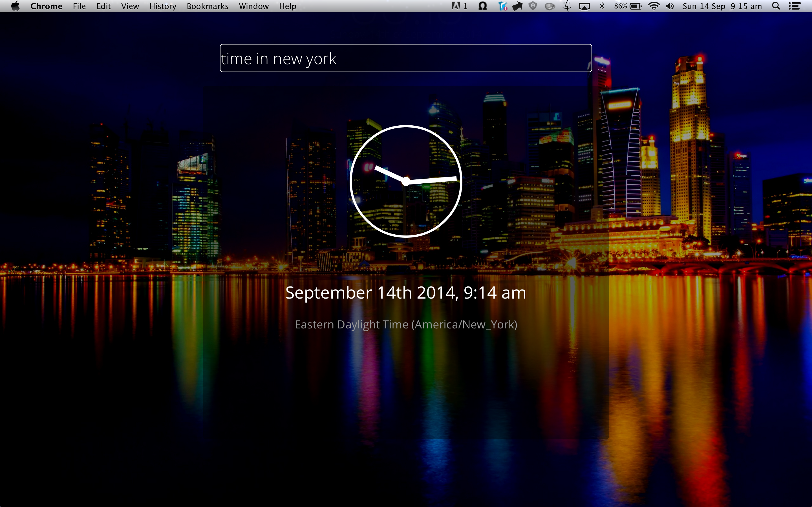Open the Bluetooth status menu
The image size is (812, 507).
coord(602,6)
